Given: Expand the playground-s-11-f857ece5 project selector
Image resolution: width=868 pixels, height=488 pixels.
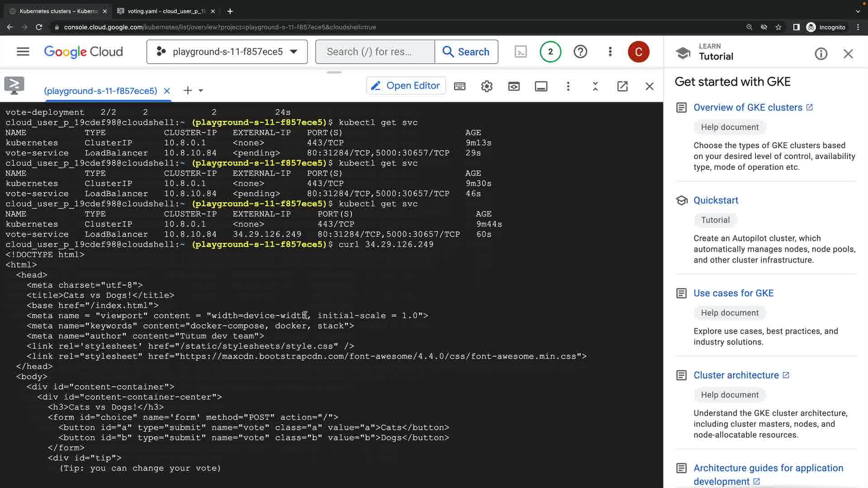Looking at the screenshot, I should tap(227, 52).
